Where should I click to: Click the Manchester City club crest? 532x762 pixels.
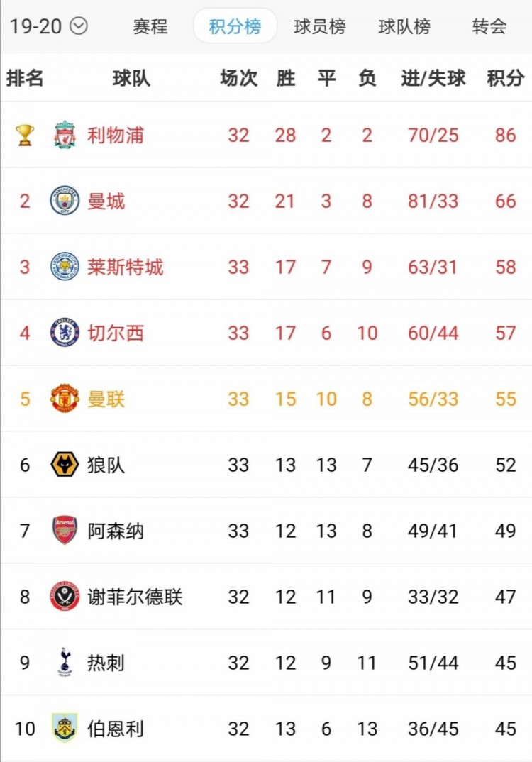point(65,200)
